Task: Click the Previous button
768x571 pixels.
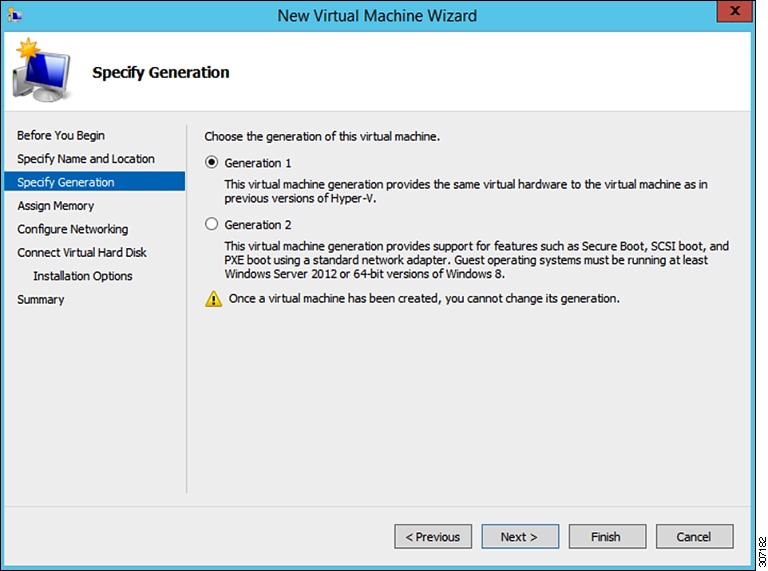Action: (433, 537)
